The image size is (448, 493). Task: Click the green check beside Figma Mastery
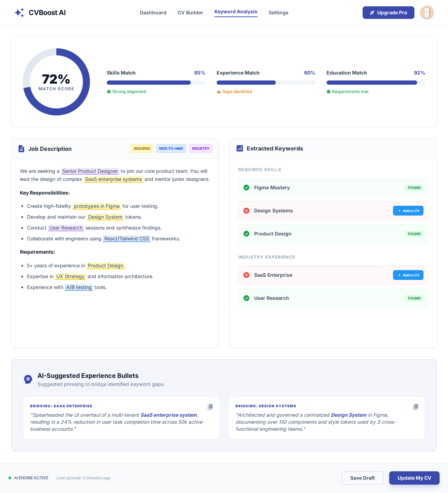click(246, 188)
